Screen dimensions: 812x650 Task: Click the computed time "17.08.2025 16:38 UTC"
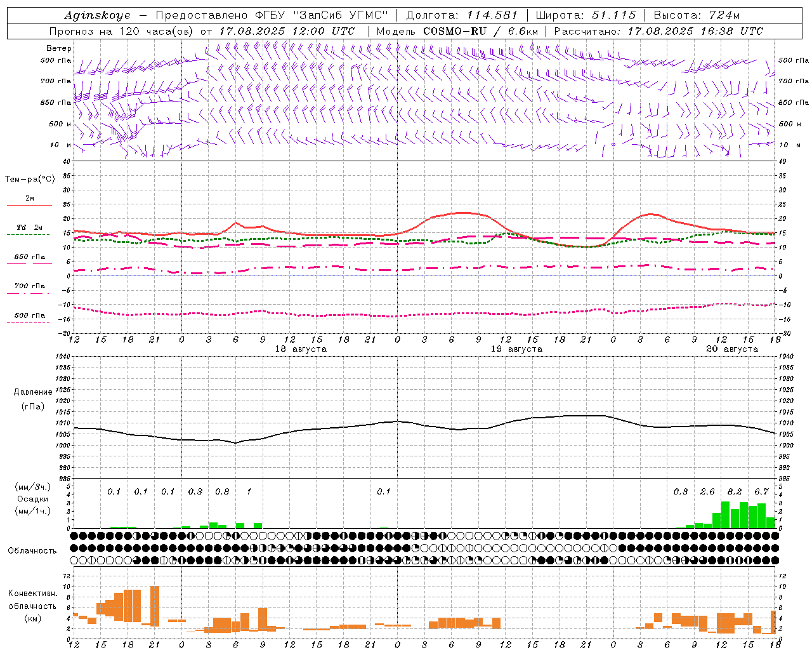pos(695,31)
